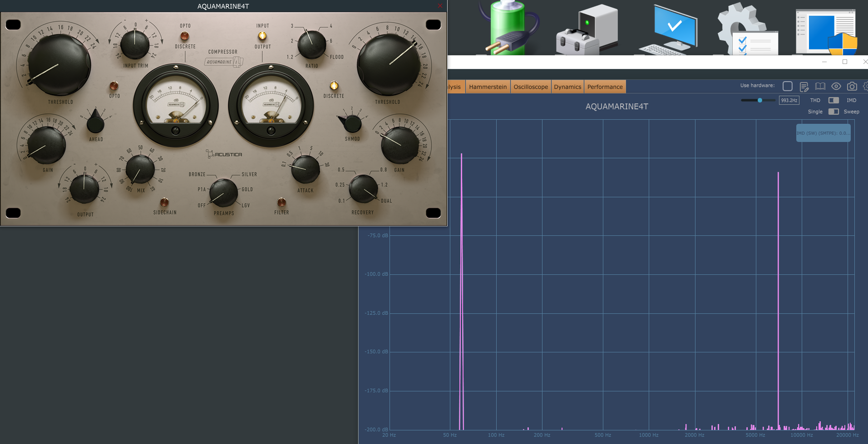Open the Performance tab
The height and width of the screenshot is (444, 868).
(x=605, y=87)
